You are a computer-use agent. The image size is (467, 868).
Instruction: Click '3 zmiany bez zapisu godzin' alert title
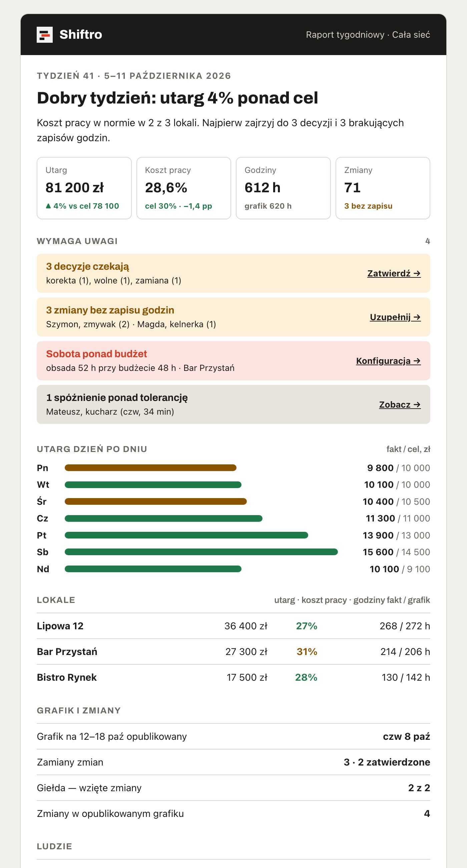110,310
